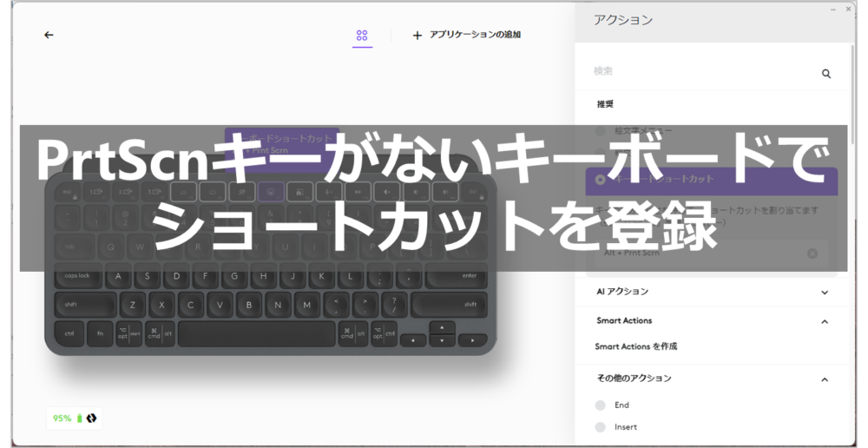868x448 pixels.
Task: Clear the Alt + Prnt Scrn shortcut with X
Action: tap(812, 254)
